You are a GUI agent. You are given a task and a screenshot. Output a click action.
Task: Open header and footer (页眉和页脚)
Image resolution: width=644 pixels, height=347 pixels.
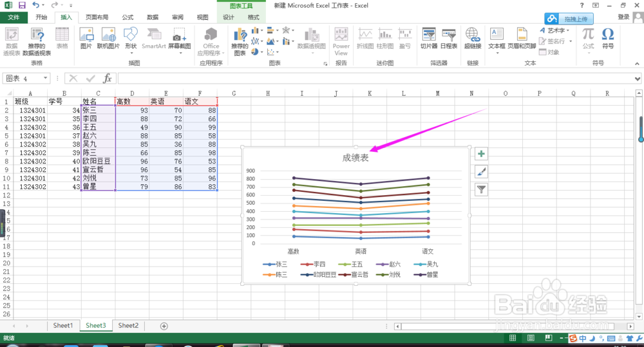coord(522,39)
